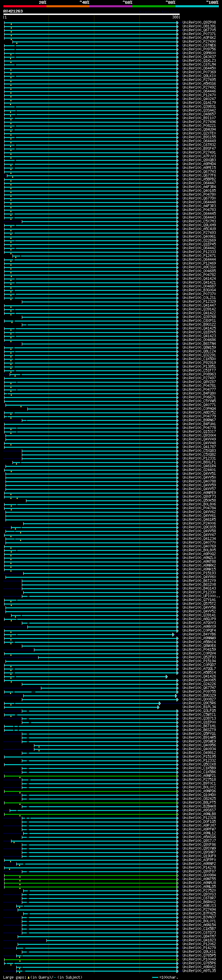Screen dimensions: 222x980
Task: Click label UniRef100_P12062
Action: point(199,944)
